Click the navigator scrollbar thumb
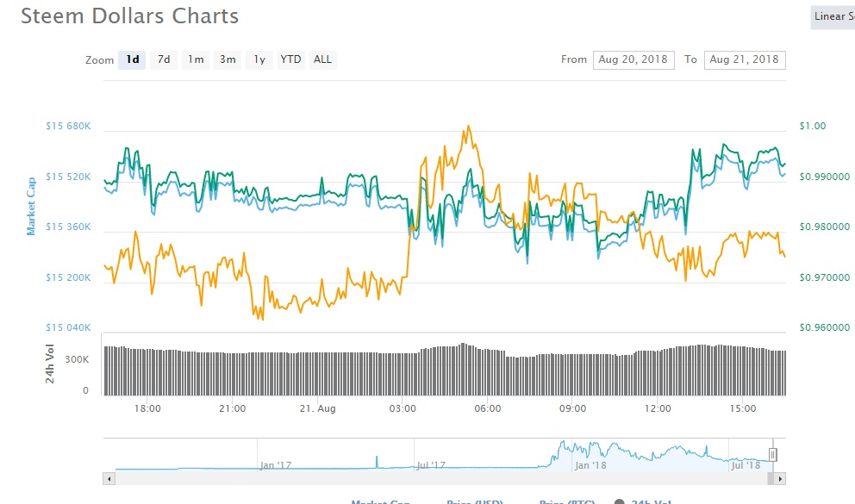This screenshot has height=504, width=855. click(771, 479)
